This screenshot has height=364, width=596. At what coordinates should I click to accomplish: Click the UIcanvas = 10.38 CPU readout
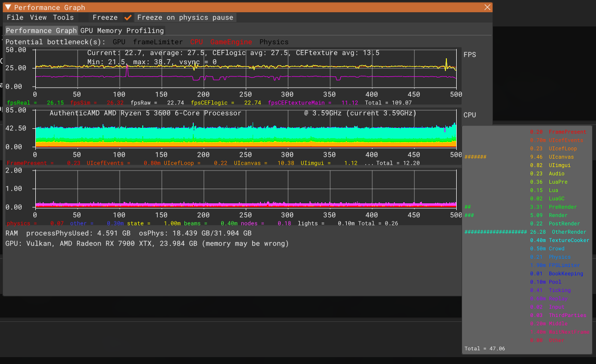[264, 163]
